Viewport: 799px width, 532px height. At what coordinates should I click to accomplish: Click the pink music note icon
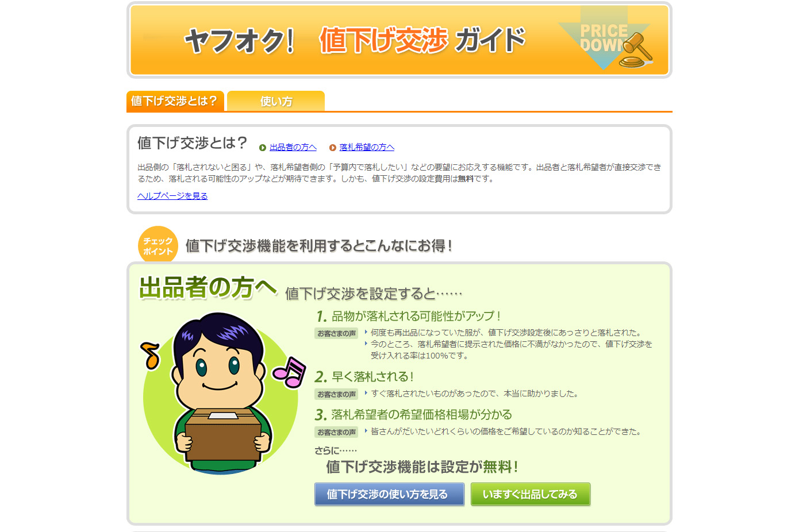coord(289,372)
